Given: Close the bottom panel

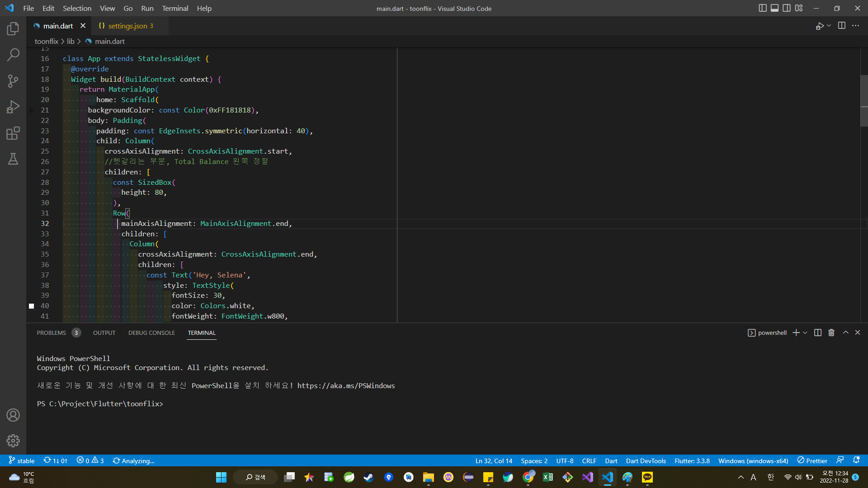Looking at the screenshot, I should [x=858, y=332].
